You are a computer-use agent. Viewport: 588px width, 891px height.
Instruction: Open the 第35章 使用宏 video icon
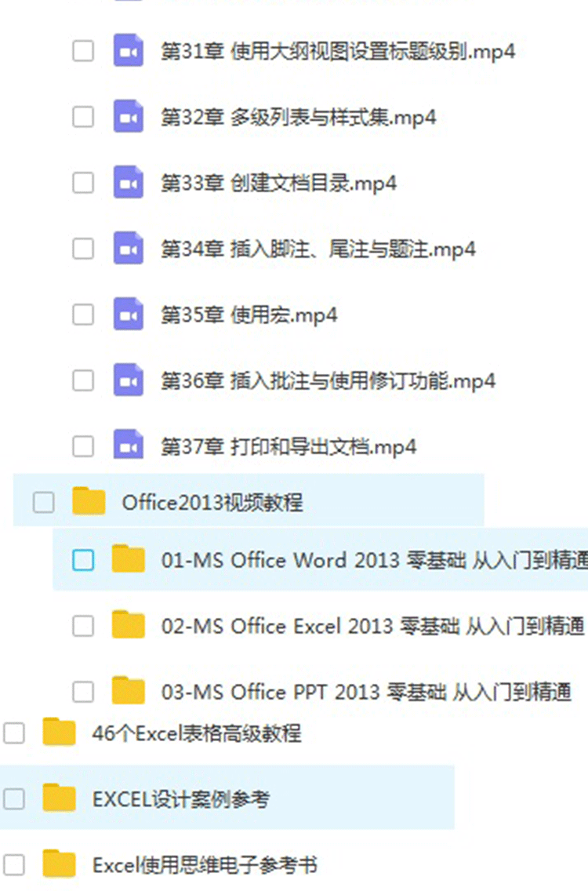point(128,314)
